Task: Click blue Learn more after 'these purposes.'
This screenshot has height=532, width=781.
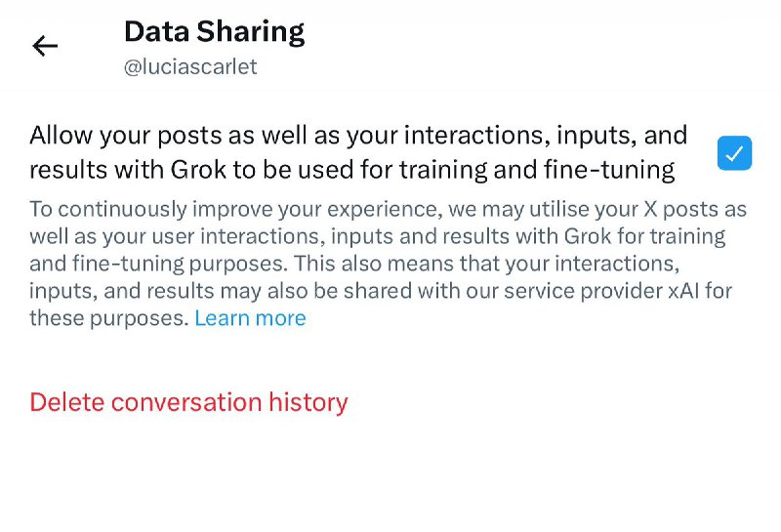Action: point(250,318)
